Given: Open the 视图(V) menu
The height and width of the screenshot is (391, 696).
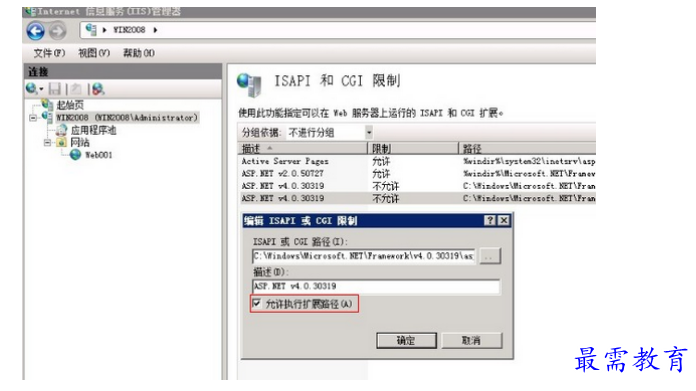Looking at the screenshot, I should 94,53.
